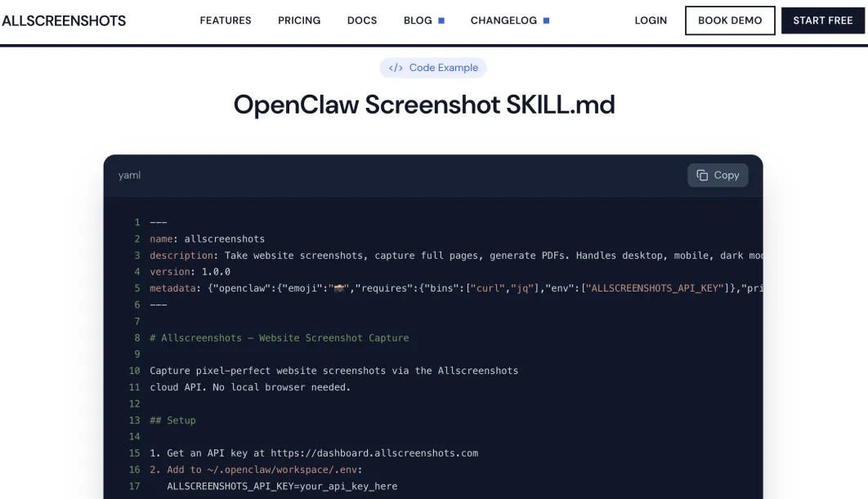Click the dashboard.allscreenshots.com URL line
The image size is (868, 499).
314,453
